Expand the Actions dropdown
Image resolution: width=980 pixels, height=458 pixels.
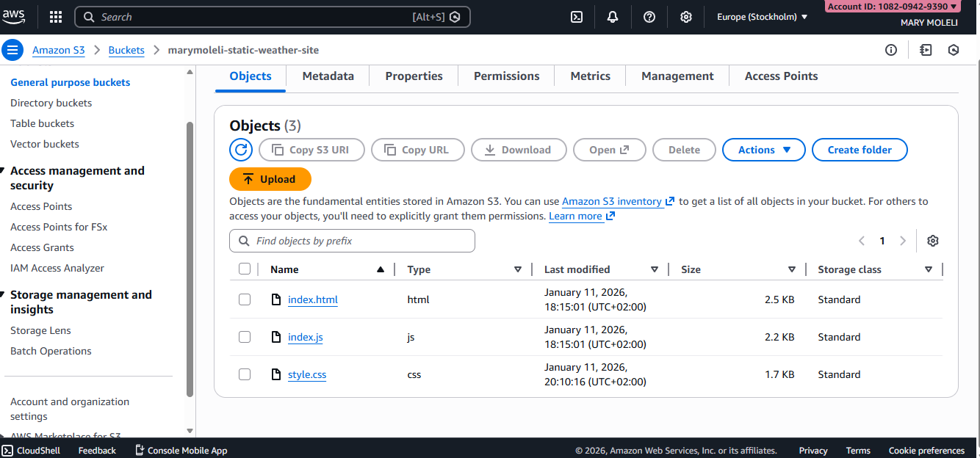(x=764, y=150)
